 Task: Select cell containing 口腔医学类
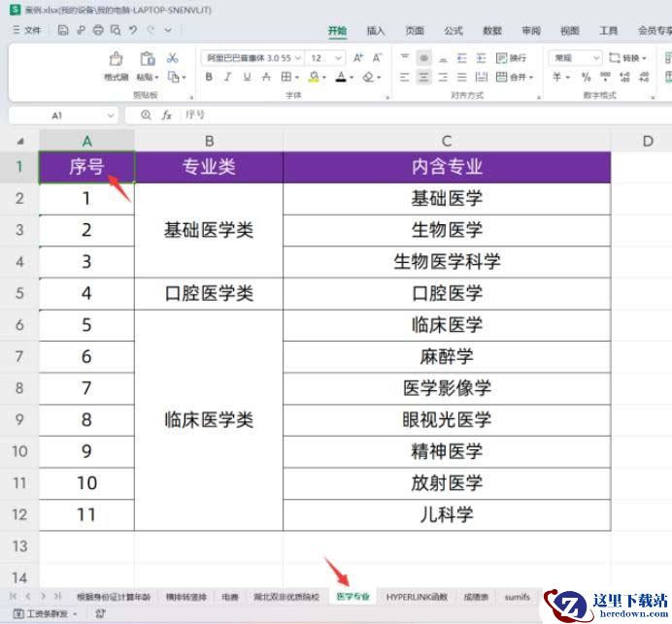tap(209, 293)
